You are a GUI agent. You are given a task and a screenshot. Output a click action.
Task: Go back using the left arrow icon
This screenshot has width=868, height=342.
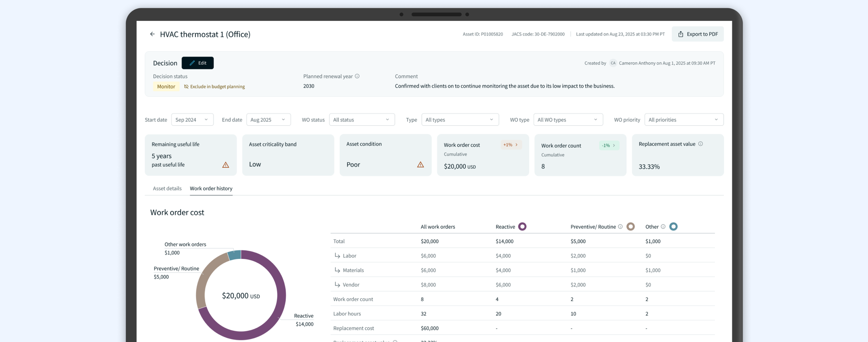coord(152,34)
